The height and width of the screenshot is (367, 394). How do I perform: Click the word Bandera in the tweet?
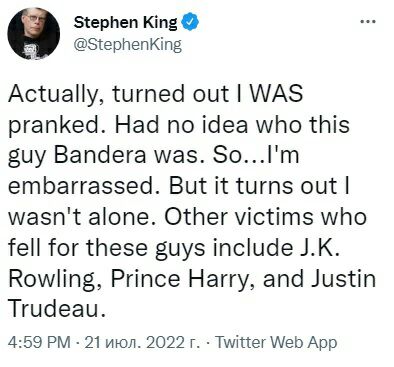click(100, 155)
